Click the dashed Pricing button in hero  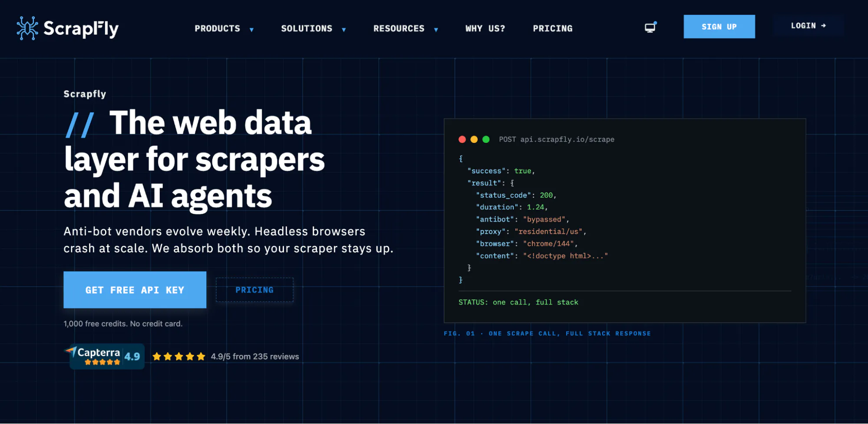pos(254,290)
